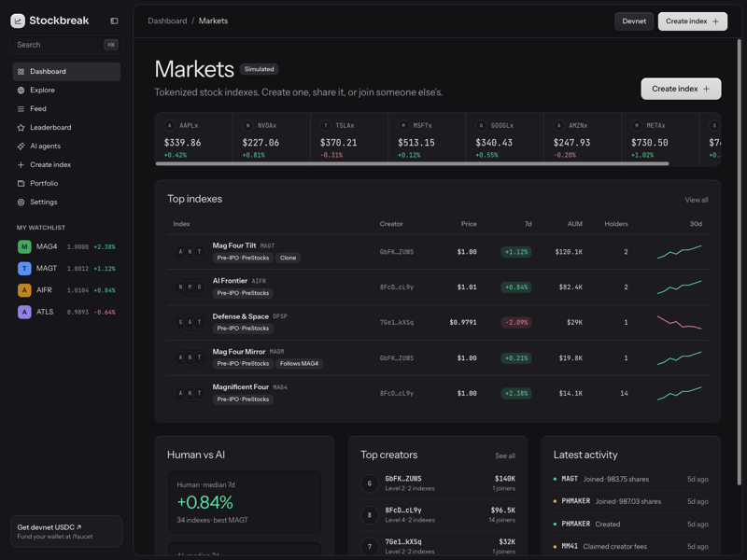Click the PHMAKER Created activity entry

click(x=631, y=524)
